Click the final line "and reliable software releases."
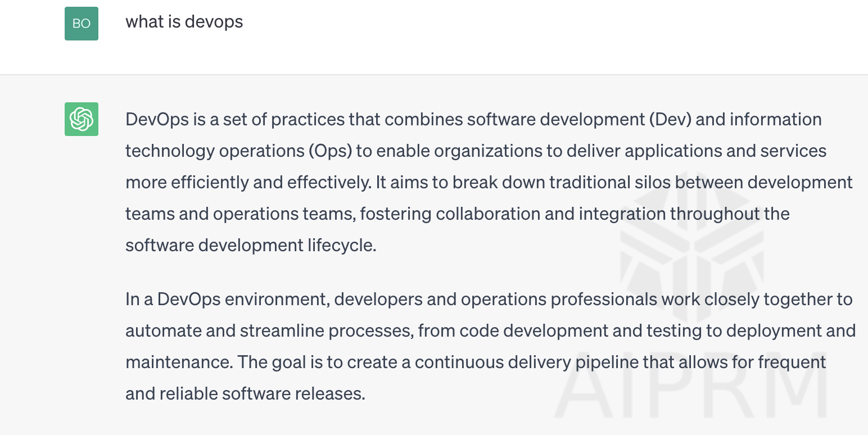868x435 pixels. point(245,394)
